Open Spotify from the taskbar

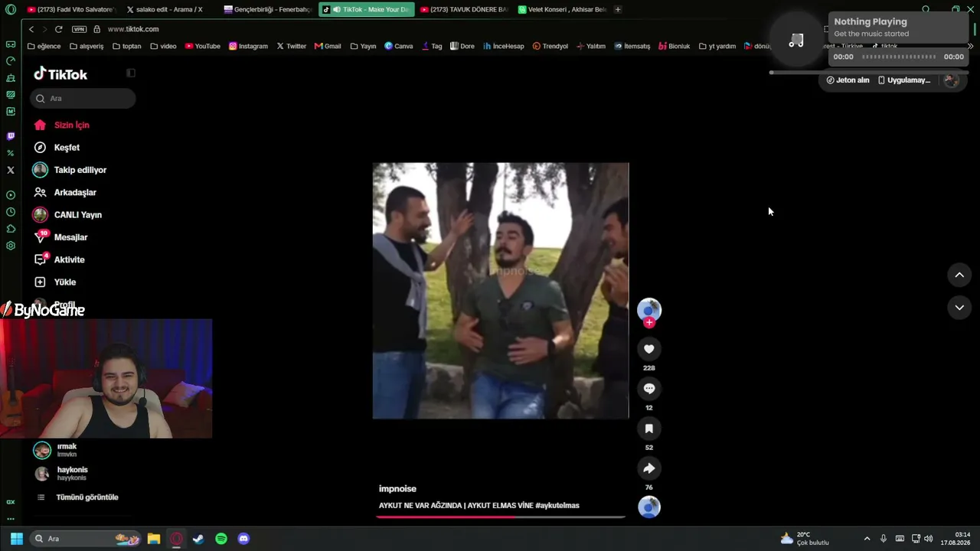221,539
